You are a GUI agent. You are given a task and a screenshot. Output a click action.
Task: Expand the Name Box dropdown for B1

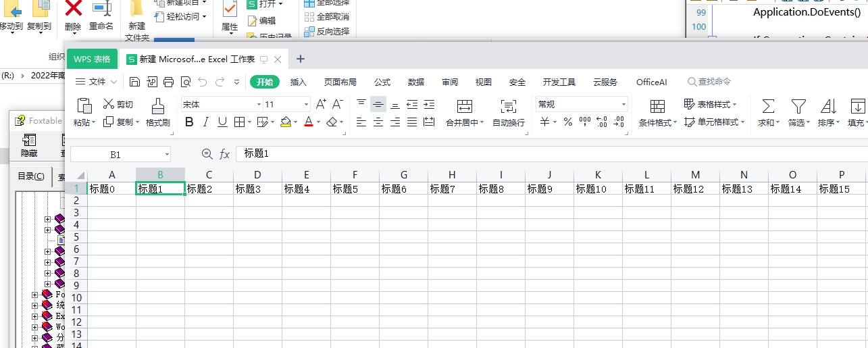(166, 155)
